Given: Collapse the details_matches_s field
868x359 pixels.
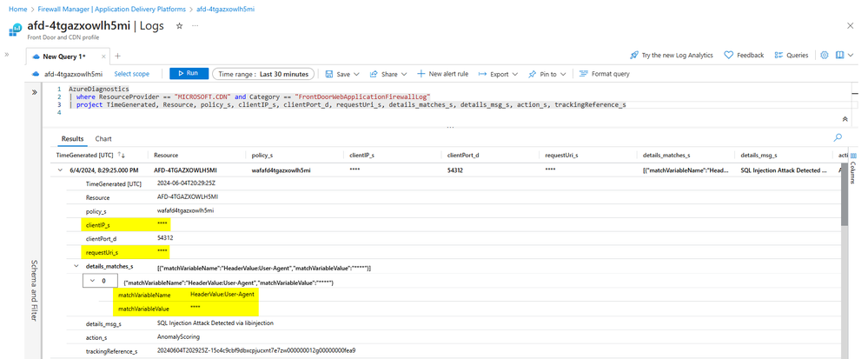Looking at the screenshot, I should coord(76,267).
